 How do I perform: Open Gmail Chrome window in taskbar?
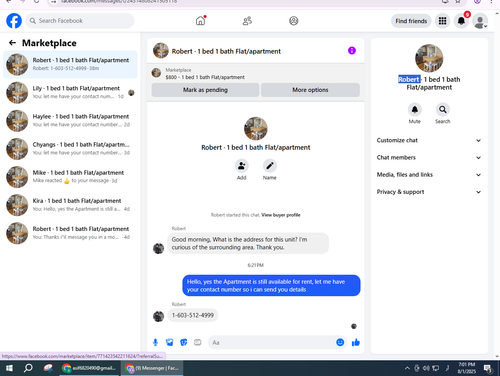coord(89,368)
